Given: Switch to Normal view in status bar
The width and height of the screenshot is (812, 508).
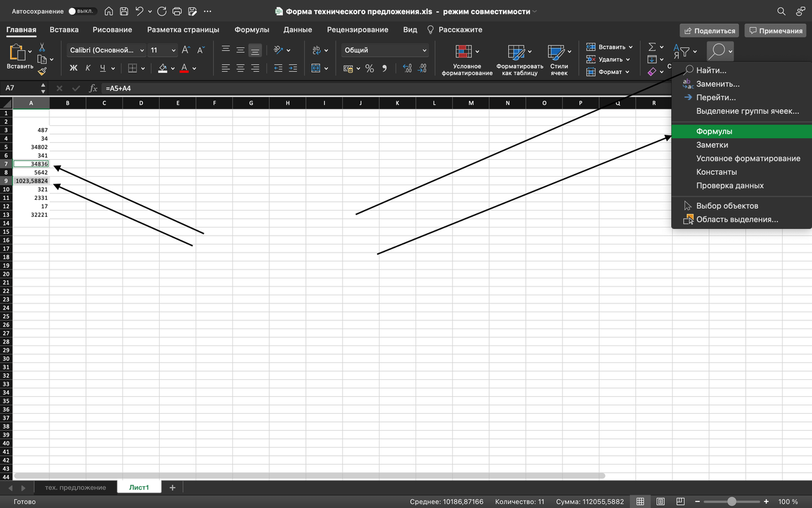Looking at the screenshot, I should pos(639,502).
